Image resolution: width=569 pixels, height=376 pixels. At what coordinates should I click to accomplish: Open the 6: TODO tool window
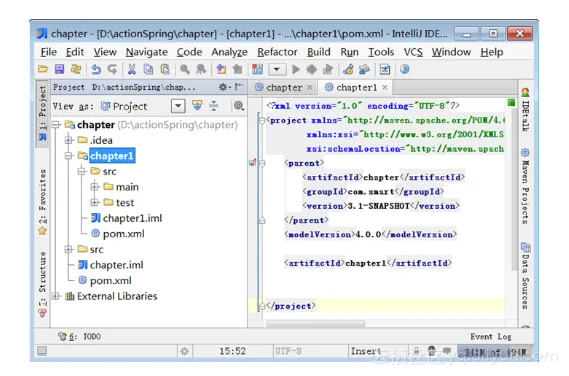click(79, 336)
